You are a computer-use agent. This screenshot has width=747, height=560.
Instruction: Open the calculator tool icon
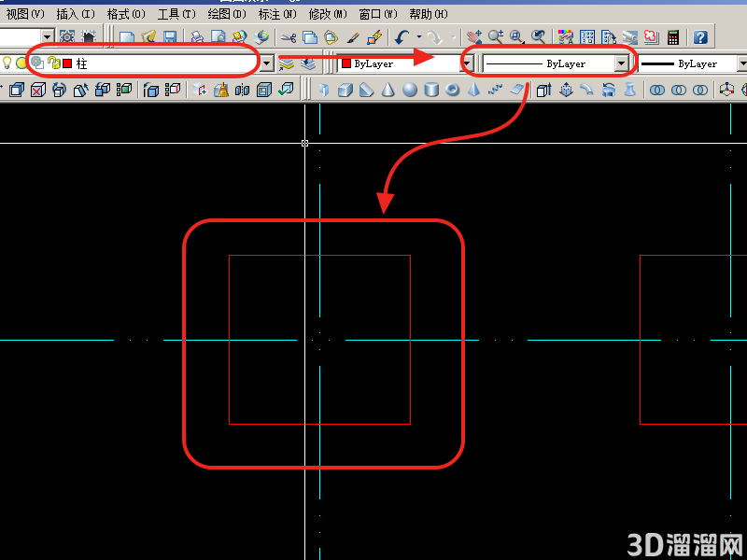(672, 37)
